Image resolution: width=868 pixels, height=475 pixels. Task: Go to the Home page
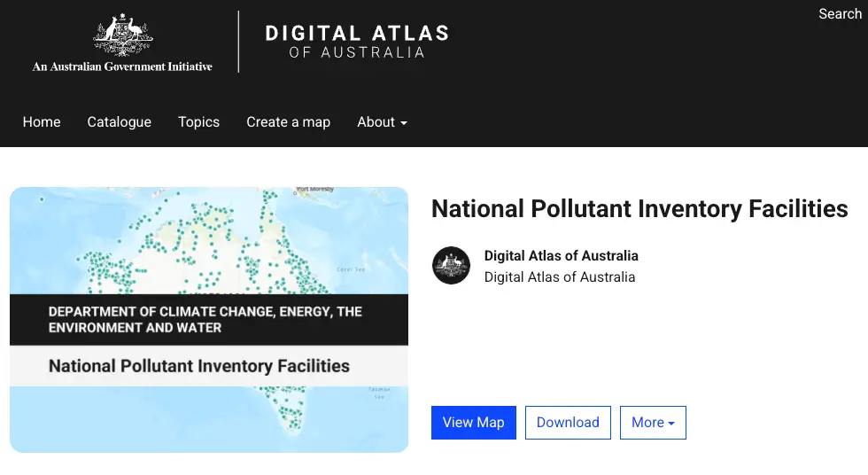42,121
